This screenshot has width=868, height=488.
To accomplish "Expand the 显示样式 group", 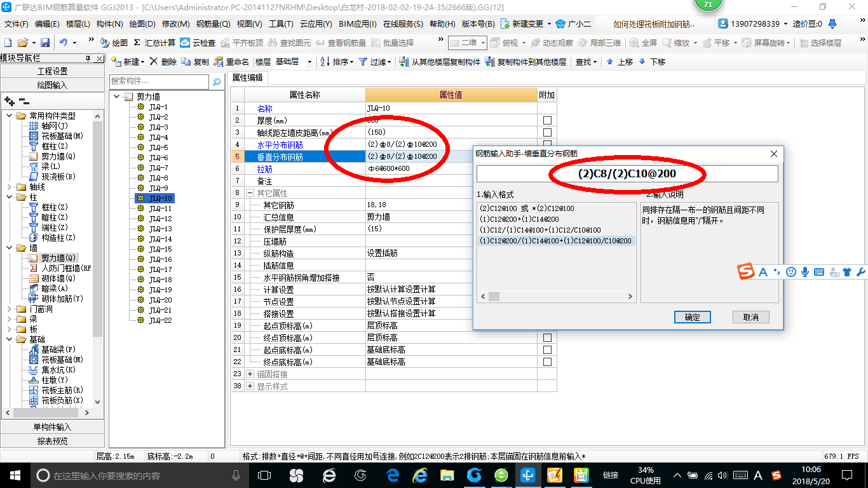I will tap(250, 386).
